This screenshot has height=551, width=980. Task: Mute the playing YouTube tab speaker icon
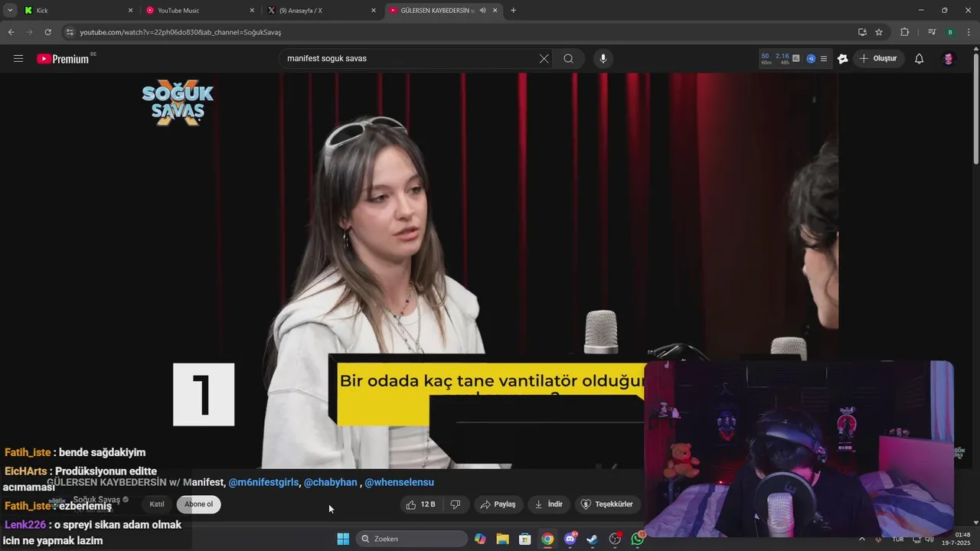tap(482, 11)
